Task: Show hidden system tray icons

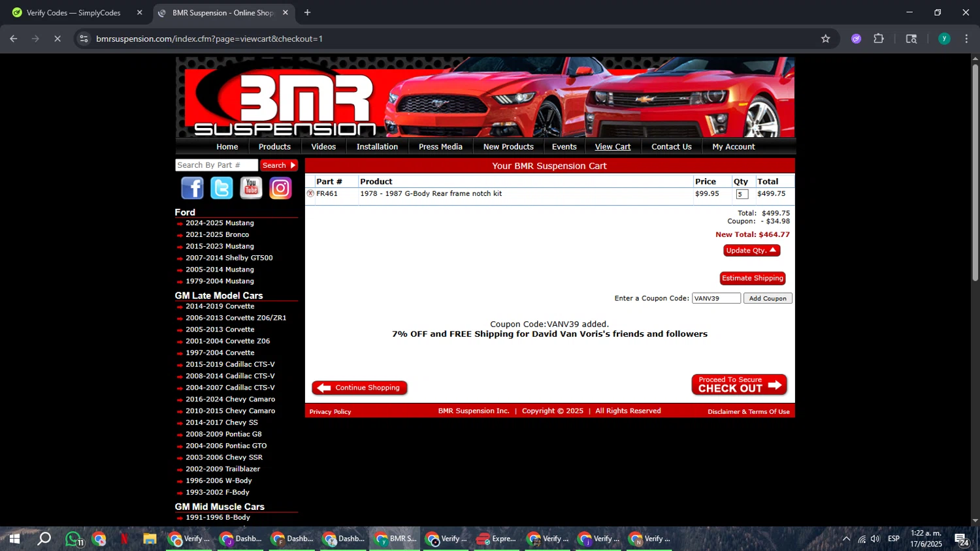Action: [x=846, y=539]
